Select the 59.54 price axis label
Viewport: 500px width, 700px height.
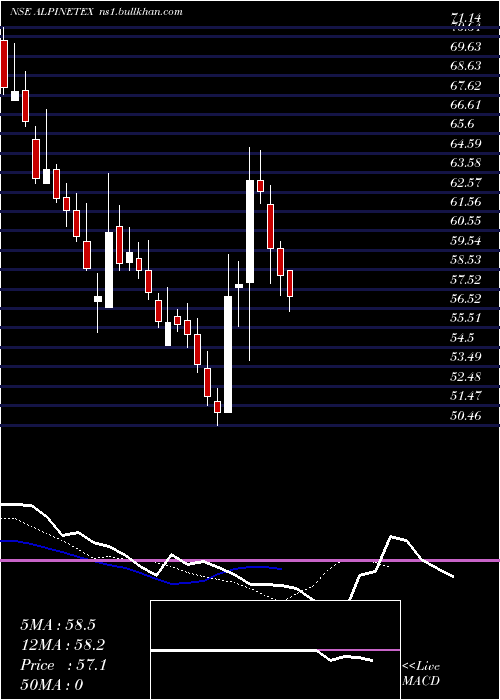coord(466,241)
